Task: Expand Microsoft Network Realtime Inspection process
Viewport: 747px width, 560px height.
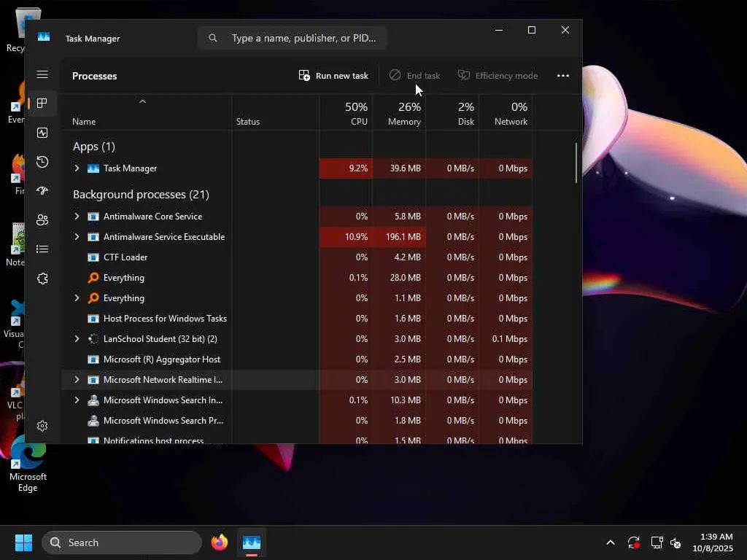Action: pyautogui.click(x=77, y=380)
